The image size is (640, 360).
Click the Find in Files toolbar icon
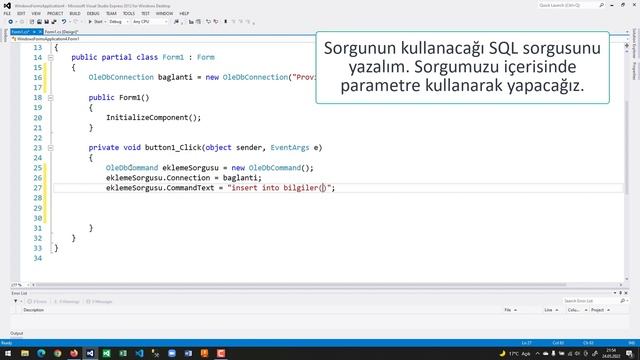click(176, 22)
